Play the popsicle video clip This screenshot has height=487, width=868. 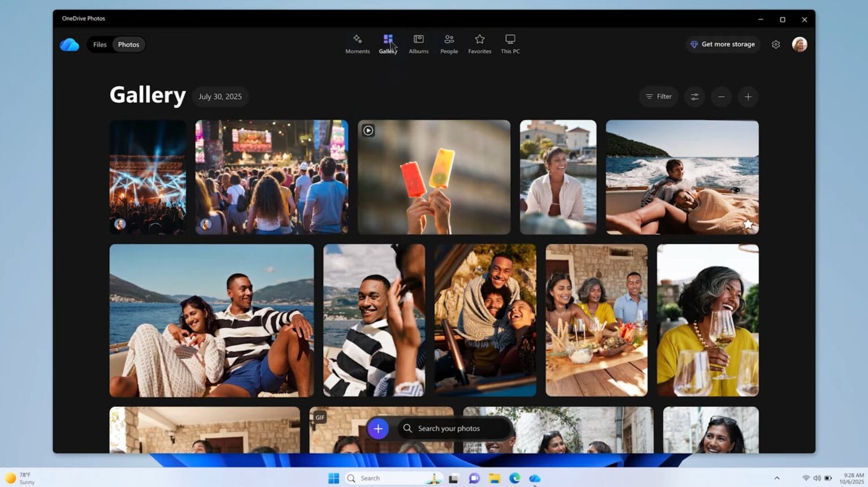coord(368,131)
